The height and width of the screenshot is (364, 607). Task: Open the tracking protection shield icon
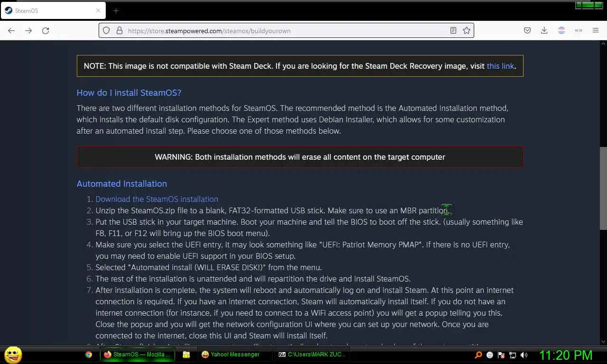coord(106,30)
